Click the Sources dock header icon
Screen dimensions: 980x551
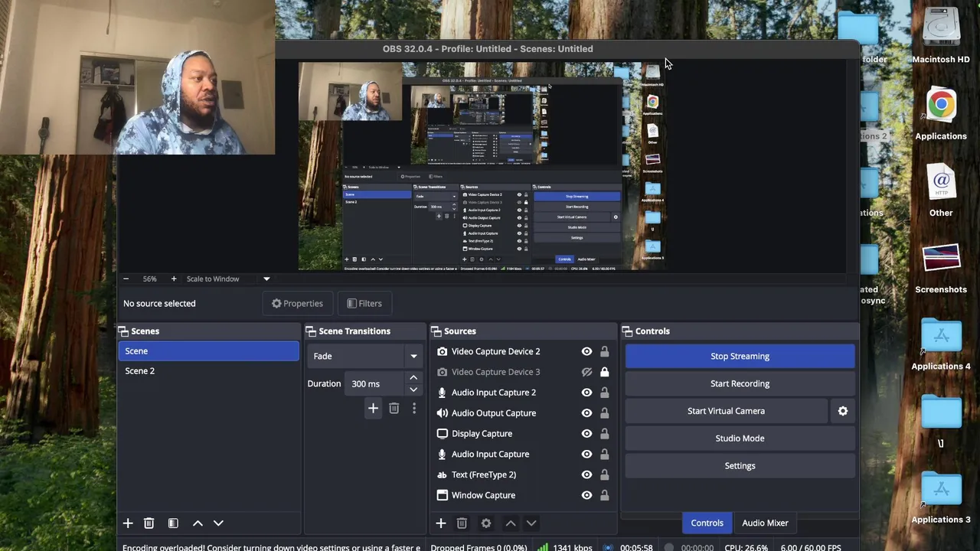[436, 331]
